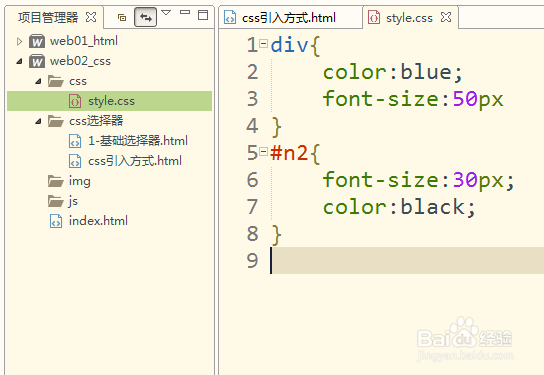Select css选择器 folder label
Image resolution: width=544 pixels, height=375 pixels.
[x=96, y=121]
